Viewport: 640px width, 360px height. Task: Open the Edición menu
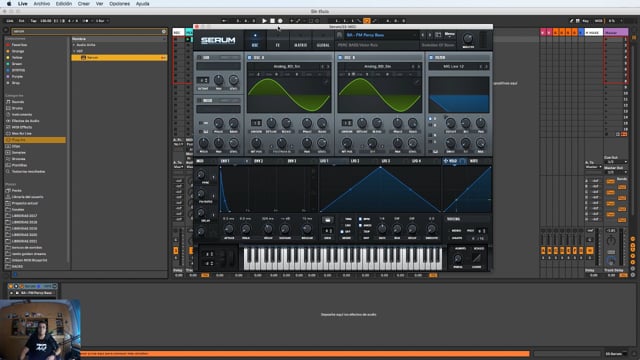[64, 4]
